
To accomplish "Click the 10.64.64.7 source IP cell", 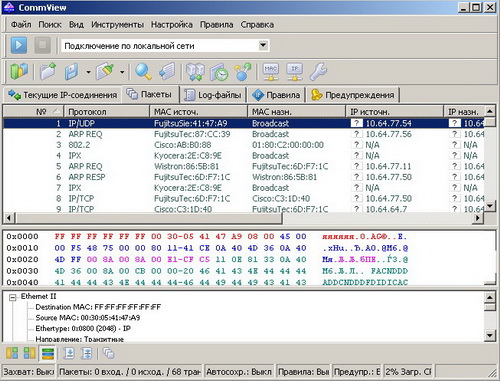I will pos(386,209).
